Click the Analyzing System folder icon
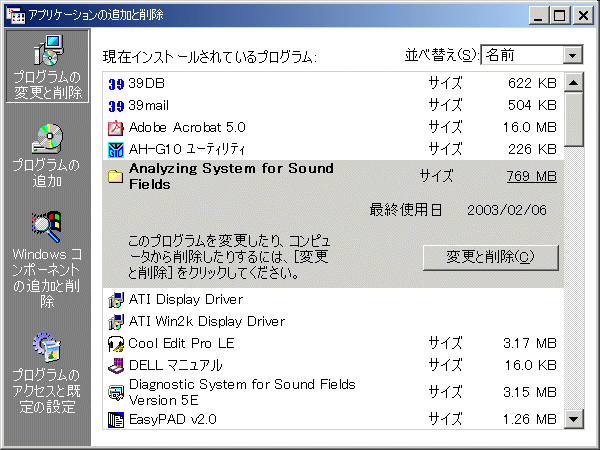600x450 pixels. (116, 176)
